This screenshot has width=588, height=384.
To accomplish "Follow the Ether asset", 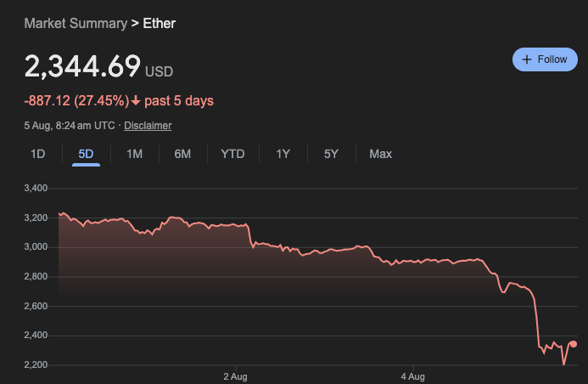I will [545, 59].
